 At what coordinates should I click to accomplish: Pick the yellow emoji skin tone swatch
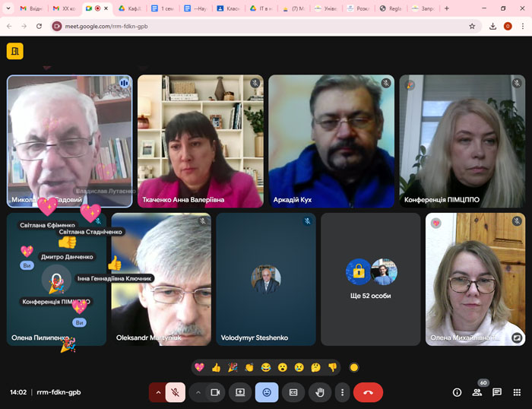point(353,367)
